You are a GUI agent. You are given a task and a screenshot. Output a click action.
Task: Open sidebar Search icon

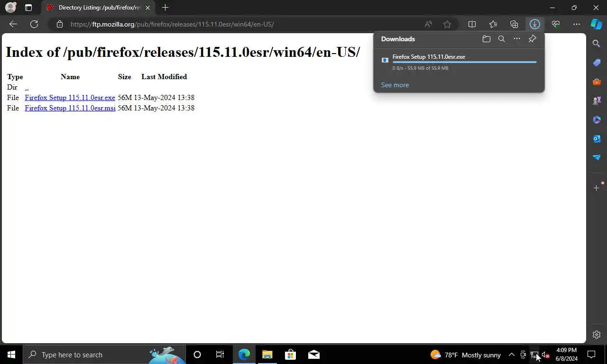[597, 44]
